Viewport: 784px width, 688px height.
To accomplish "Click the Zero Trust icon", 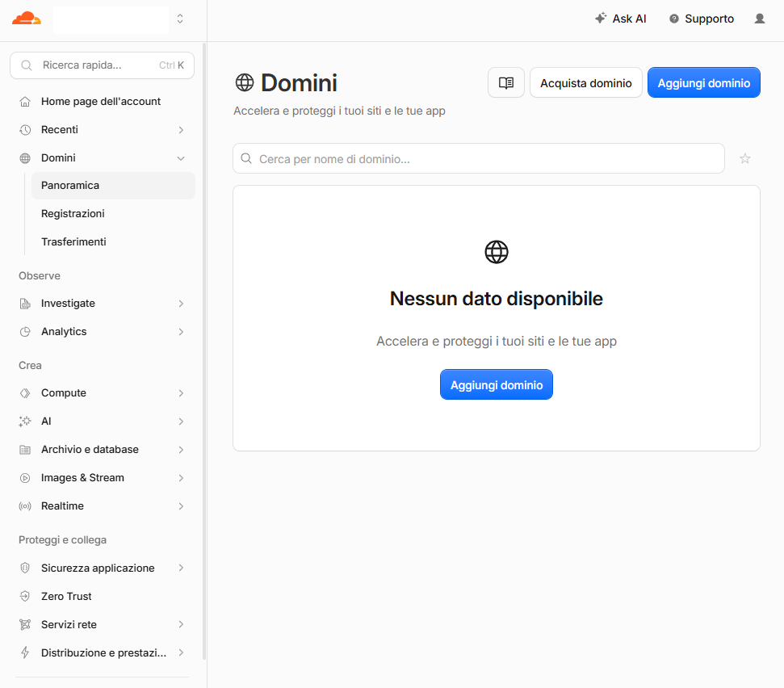I will click(25, 597).
